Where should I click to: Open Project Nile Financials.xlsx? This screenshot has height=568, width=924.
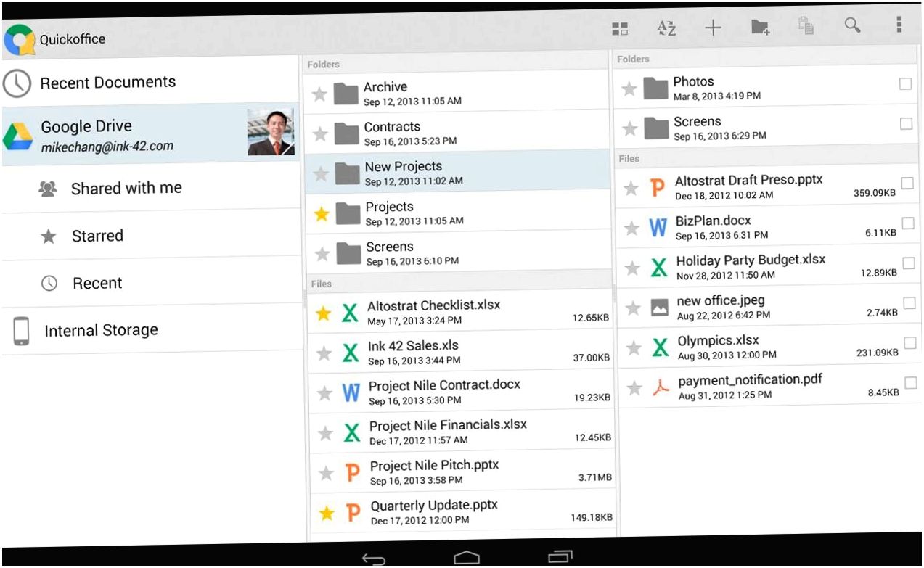point(463,432)
